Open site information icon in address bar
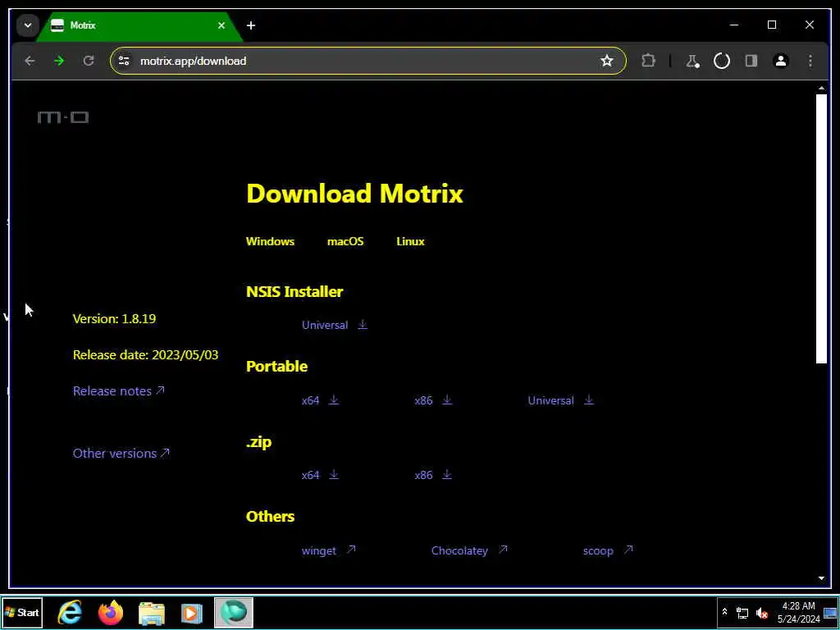Screen dimensions: 840x630 [125, 61]
